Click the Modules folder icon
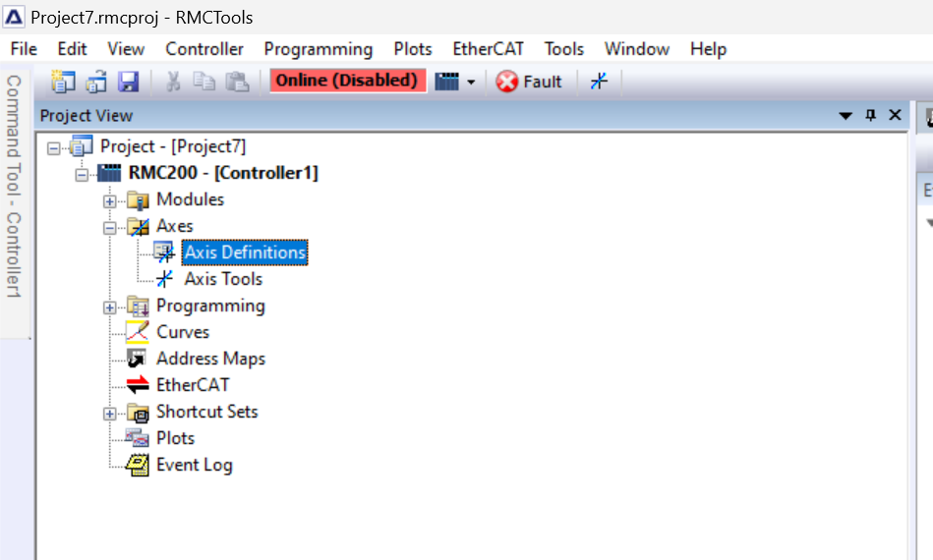933x560 pixels. [x=138, y=200]
